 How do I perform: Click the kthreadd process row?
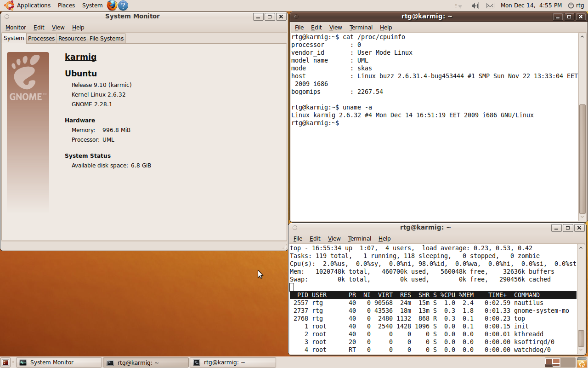(x=433, y=334)
